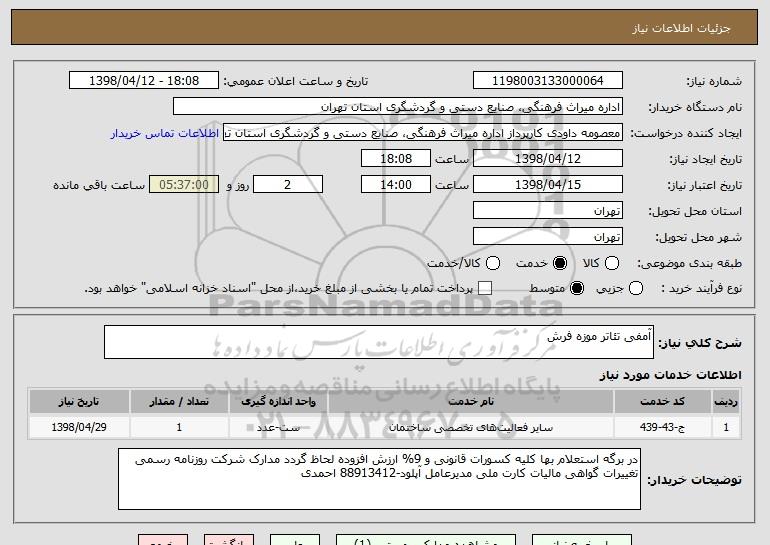The image size is (770, 545).
Task: Click the request creator field (معصومه داودی)
Action: pyautogui.click(x=423, y=133)
